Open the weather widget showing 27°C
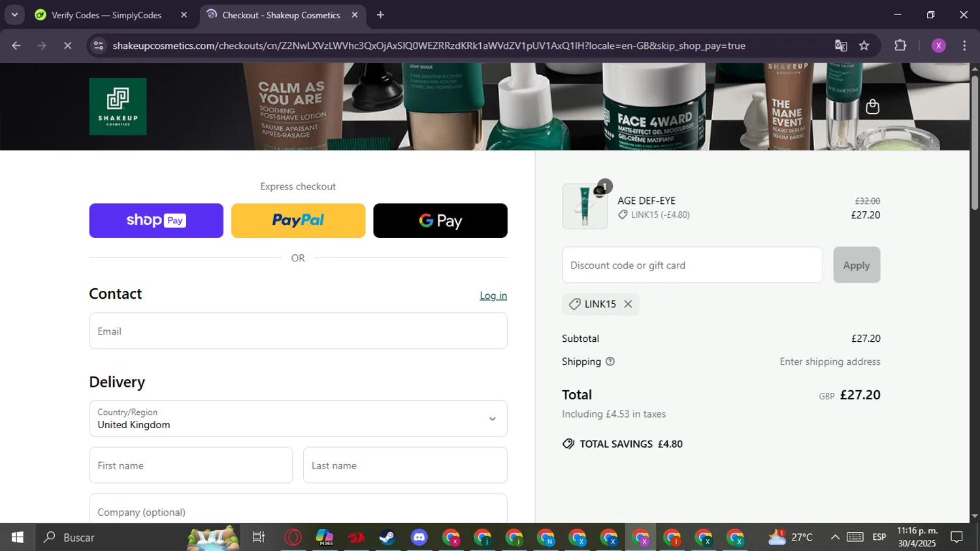Screen dimensions: 980x551 pos(791,537)
